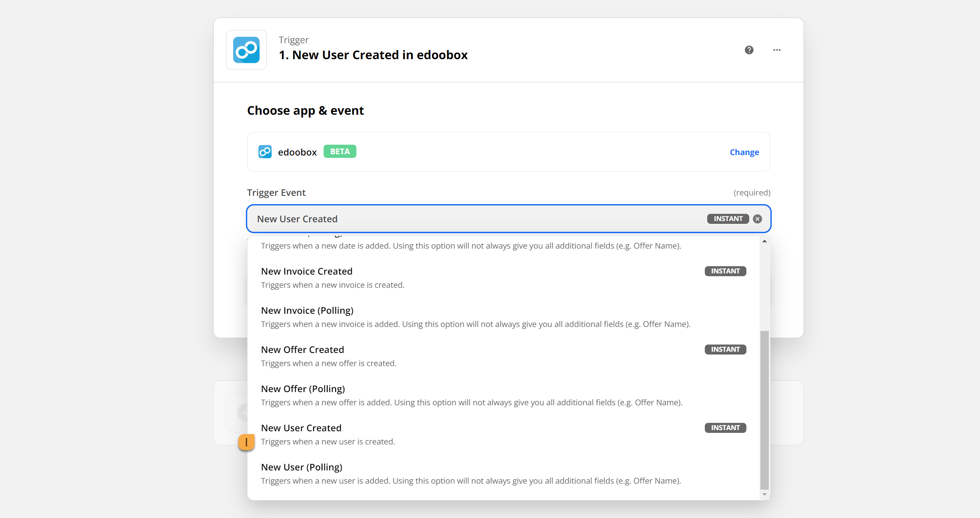Click scroll up arrow in dropdown list
980x518 pixels.
(764, 241)
